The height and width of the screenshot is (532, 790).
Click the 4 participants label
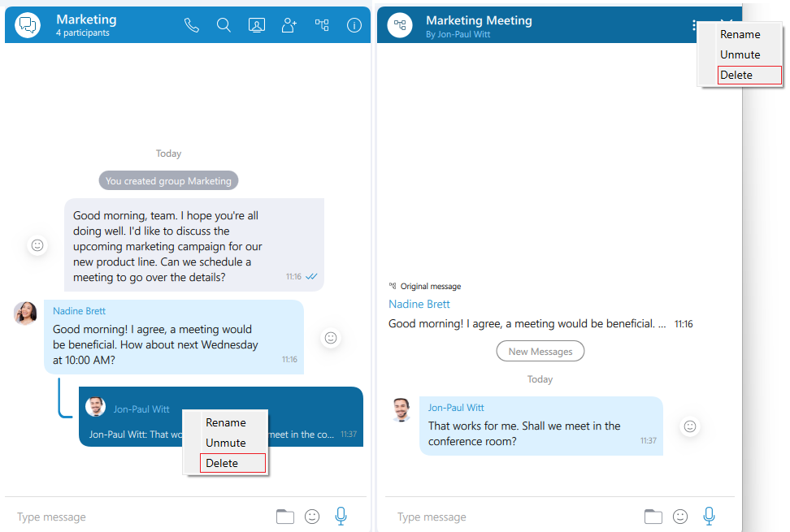83,32
